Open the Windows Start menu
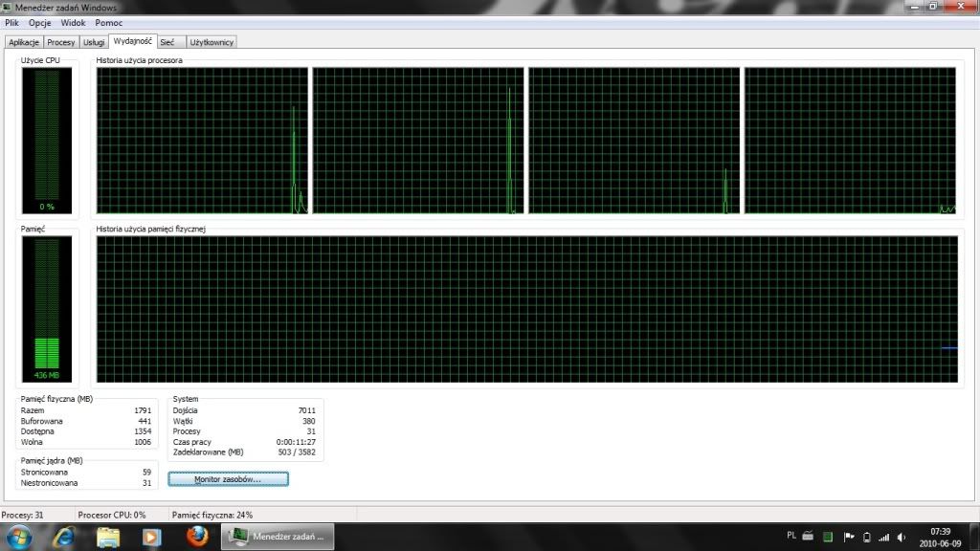This screenshot has height=551, width=980. coord(19,538)
